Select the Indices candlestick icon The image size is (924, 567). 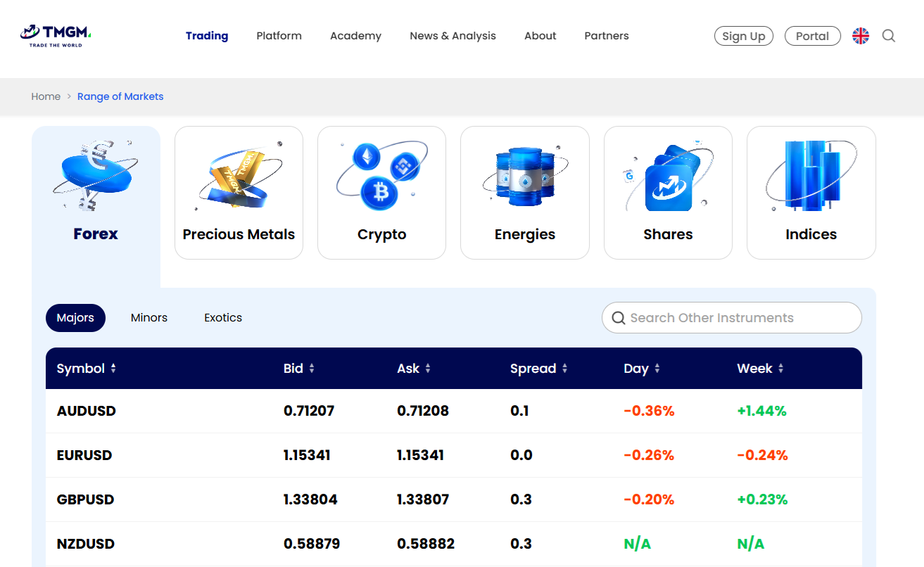pyautogui.click(x=811, y=176)
